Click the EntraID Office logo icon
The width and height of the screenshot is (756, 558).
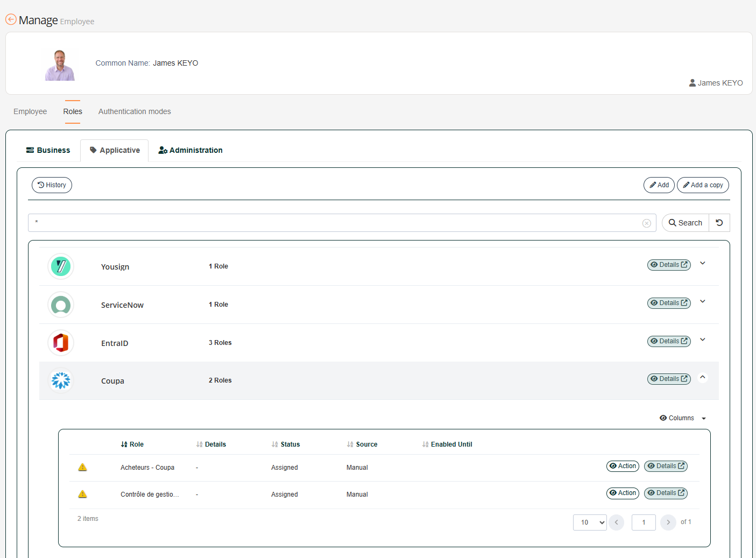point(61,343)
